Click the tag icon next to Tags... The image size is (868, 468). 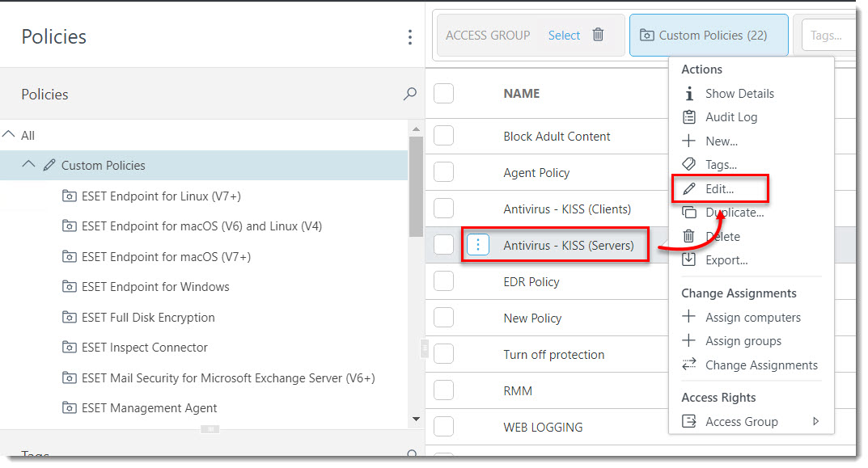pos(688,164)
